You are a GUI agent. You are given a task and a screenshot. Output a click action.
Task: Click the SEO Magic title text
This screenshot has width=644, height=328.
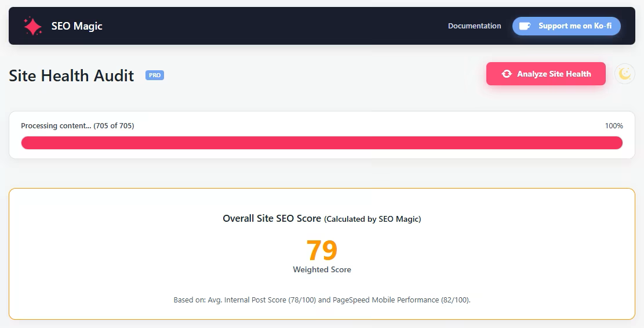pos(77,26)
